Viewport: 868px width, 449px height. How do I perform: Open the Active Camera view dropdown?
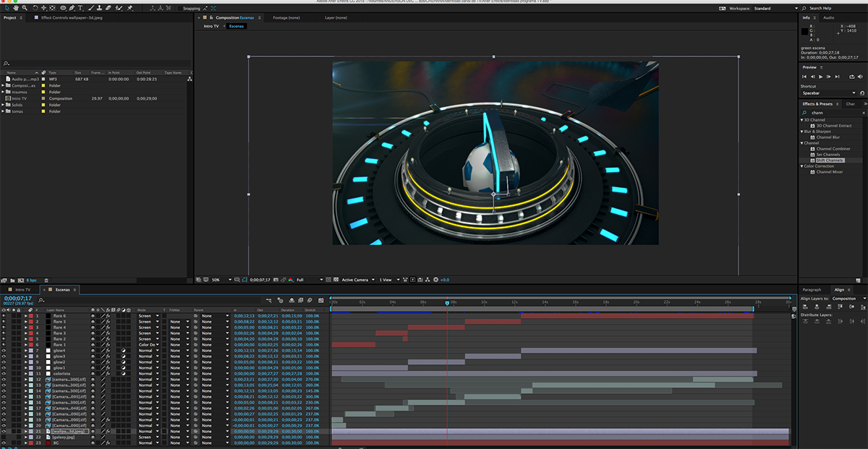358,280
